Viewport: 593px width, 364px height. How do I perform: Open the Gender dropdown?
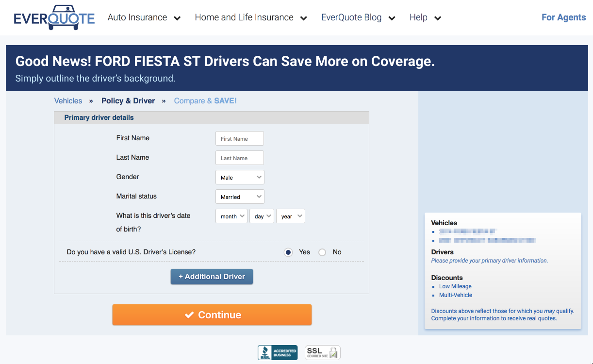coord(240,177)
